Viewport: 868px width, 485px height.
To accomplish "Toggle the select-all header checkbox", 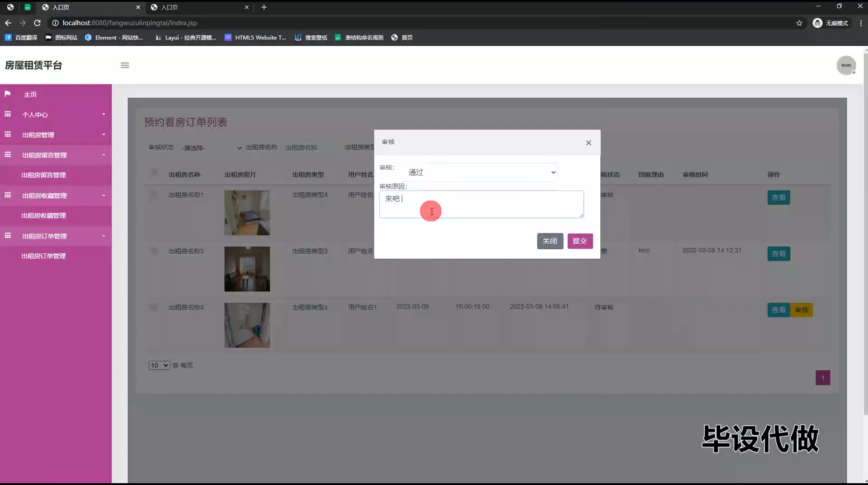I will (x=154, y=172).
